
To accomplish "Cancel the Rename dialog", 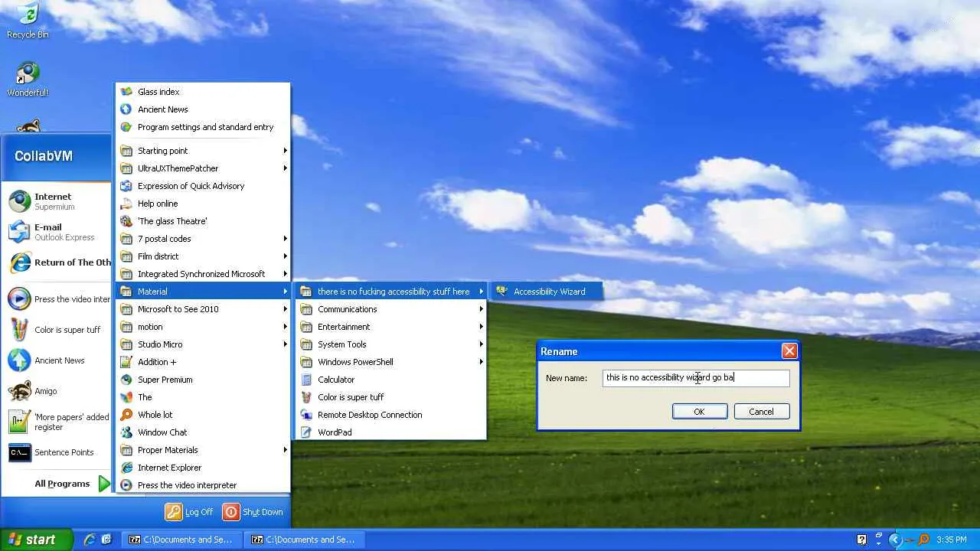I will (x=761, y=412).
